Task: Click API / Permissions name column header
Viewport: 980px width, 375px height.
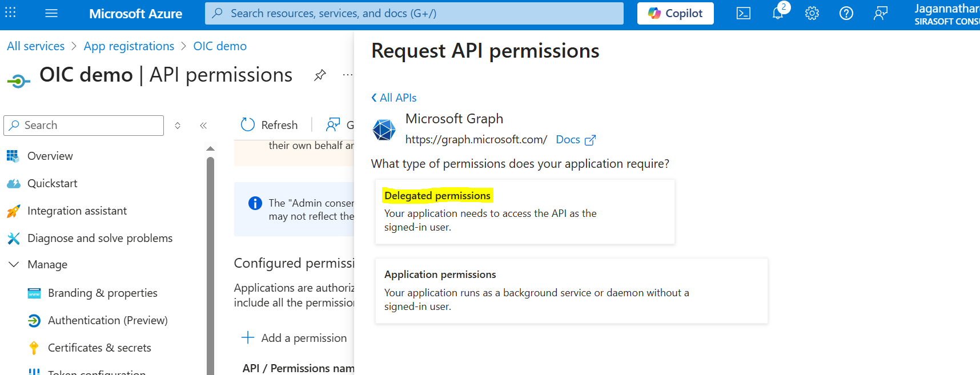Action: (298, 368)
